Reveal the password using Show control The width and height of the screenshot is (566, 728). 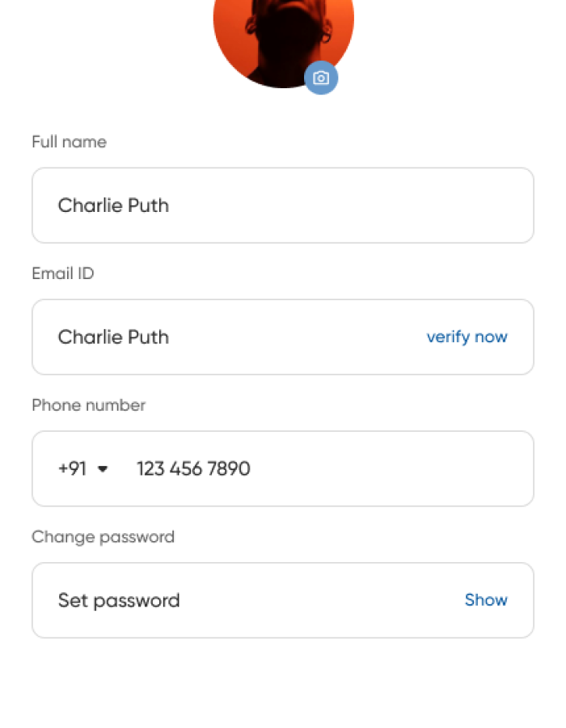tap(486, 599)
